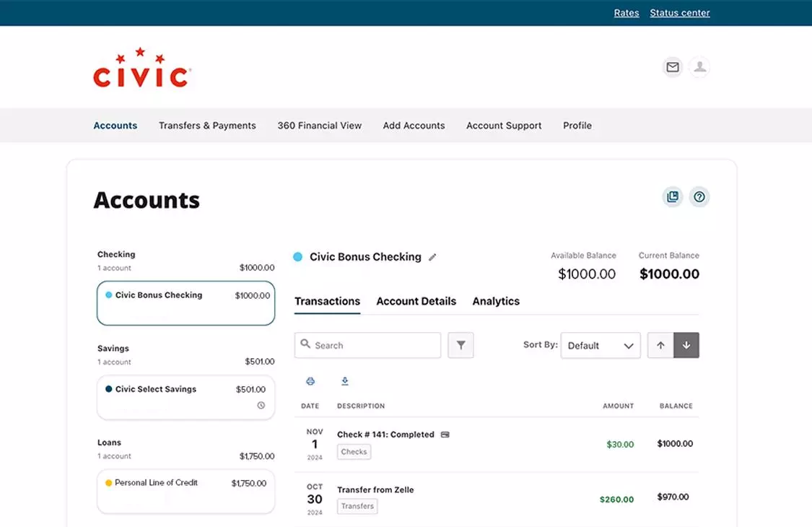Toggle descending sort order arrow

pos(686,345)
